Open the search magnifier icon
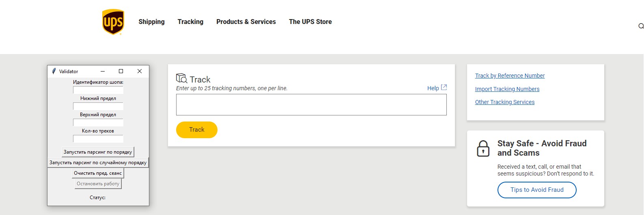This screenshot has width=644, height=215. [x=641, y=26]
